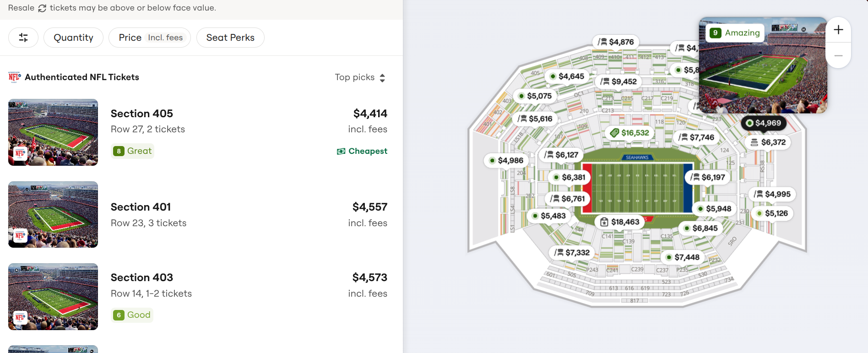Open the Price incl. fees filter

(x=150, y=38)
